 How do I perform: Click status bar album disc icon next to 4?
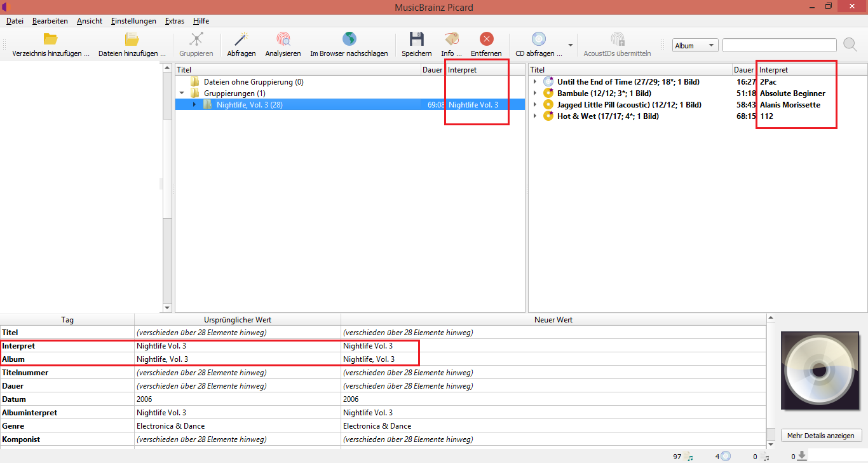[726, 456]
